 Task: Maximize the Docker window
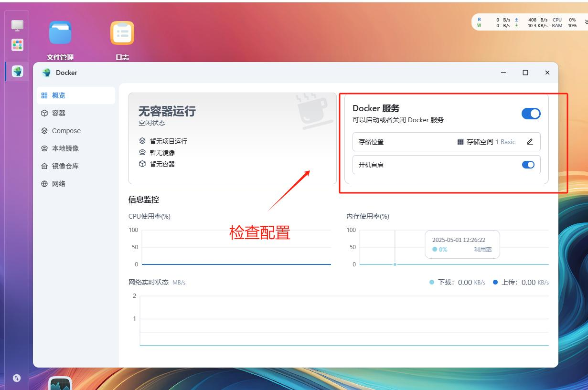525,73
